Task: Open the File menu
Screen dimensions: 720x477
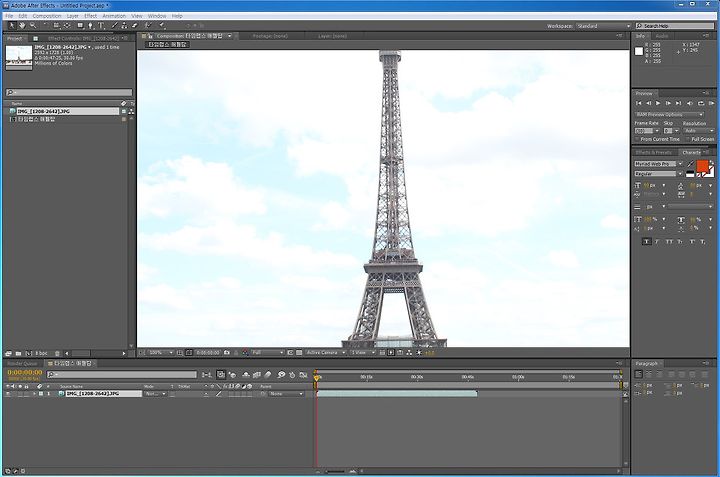Action: pos(9,16)
